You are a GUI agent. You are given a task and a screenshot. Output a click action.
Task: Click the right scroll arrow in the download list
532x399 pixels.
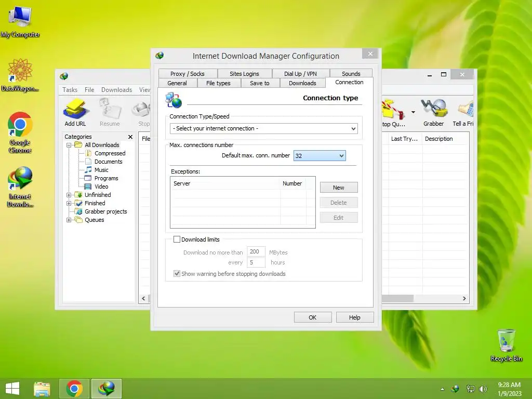(x=464, y=299)
